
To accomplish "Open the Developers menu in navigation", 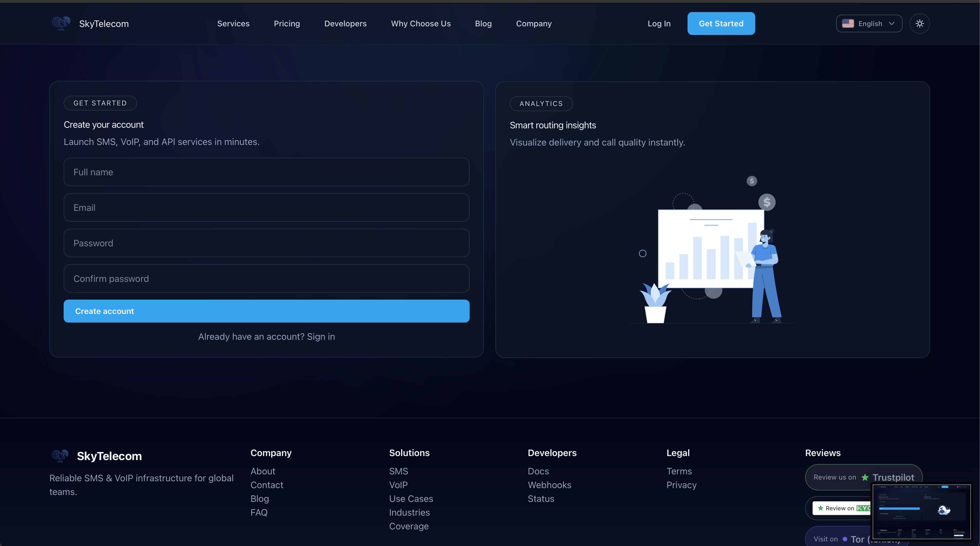I will click(345, 23).
